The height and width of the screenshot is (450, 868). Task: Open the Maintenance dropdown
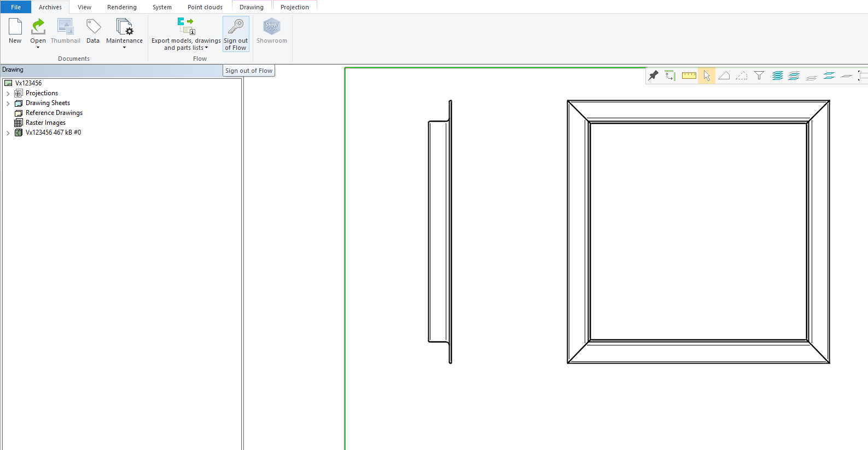[x=124, y=47]
